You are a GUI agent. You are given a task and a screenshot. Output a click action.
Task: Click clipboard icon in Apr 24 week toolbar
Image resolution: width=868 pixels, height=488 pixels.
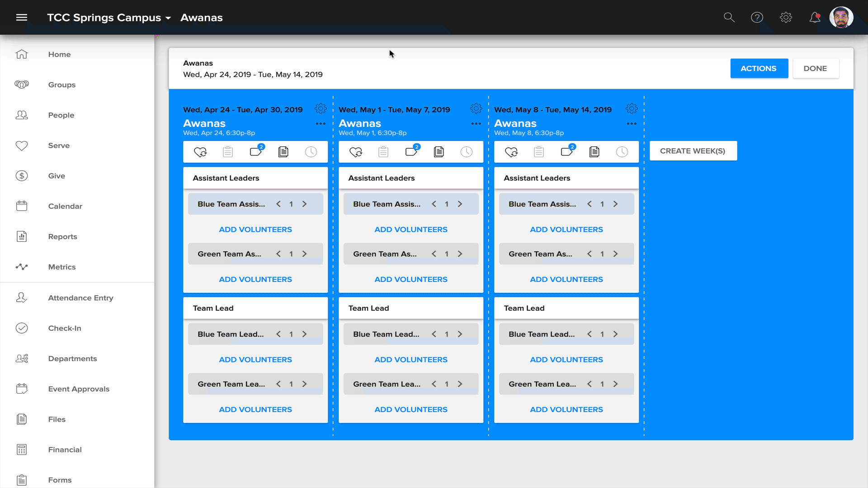coord(228,152)
